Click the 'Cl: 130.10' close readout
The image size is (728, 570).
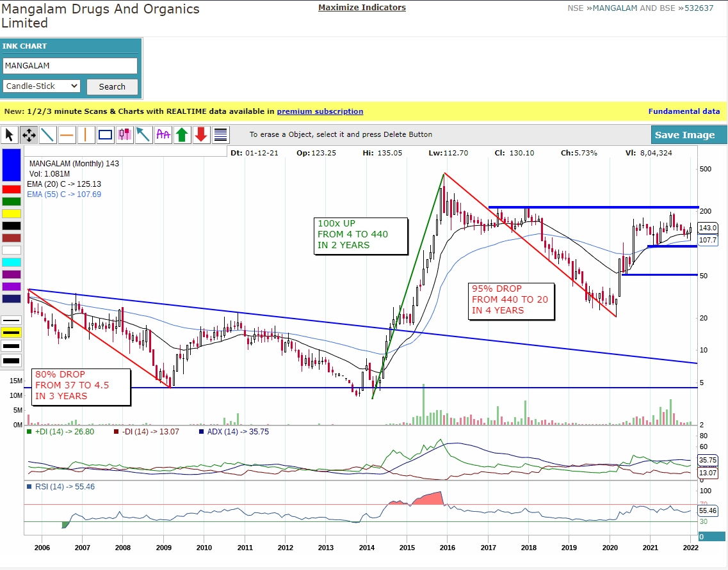coord(514,153)
